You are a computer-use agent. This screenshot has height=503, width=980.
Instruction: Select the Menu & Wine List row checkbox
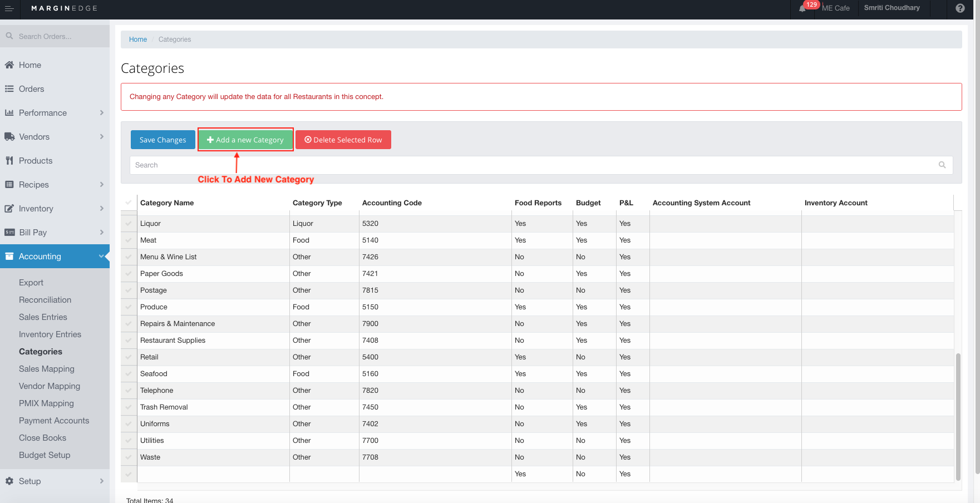click(x=129, y=257)
